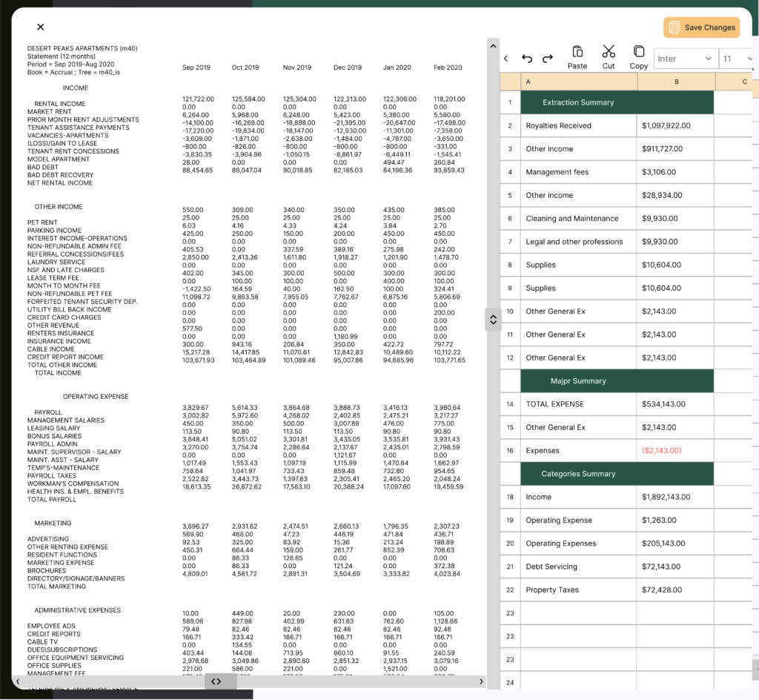Screen dimensions: 759x700
Task: Select row header number 1
Action: 510,102
